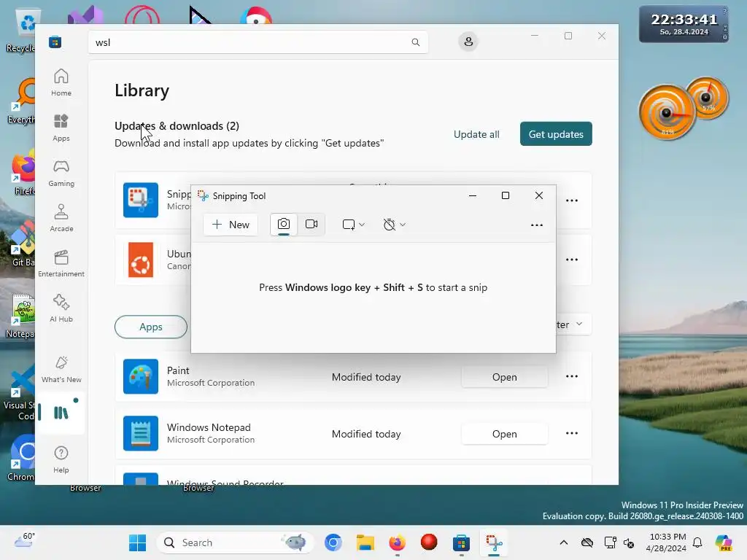
Task: Open Windows Notepad from Library list
Action: click(x=505, y=434)
